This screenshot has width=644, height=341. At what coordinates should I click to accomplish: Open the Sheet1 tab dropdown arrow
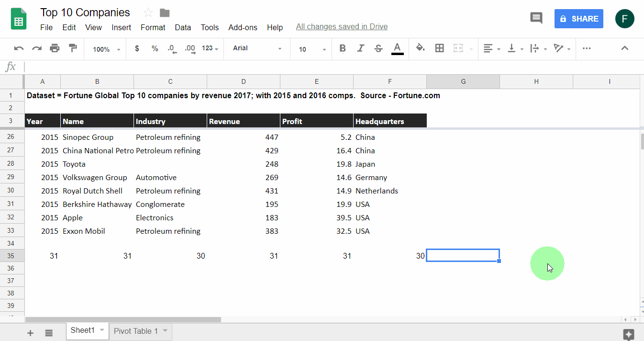(102, 330)
